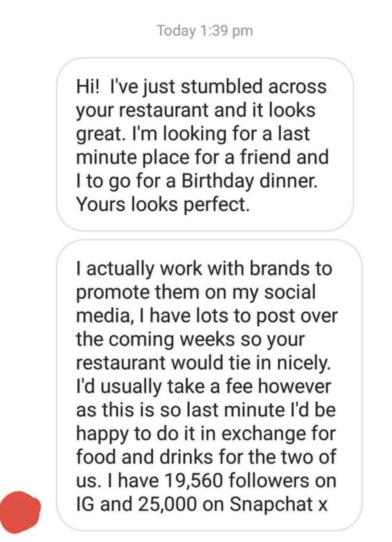This screenshot has width=392, height=542.
Task: Click 'the coming weeks so your' line
Action: (190, 339)
